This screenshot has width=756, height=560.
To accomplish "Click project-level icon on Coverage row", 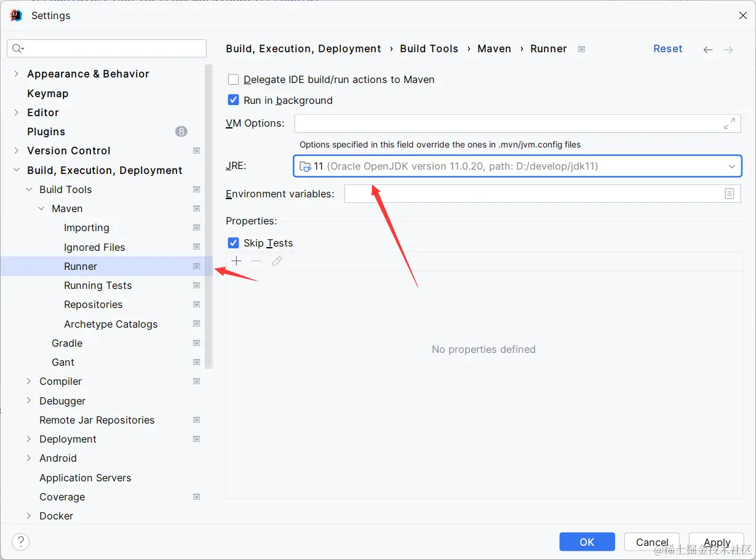I will pos(197,497).
